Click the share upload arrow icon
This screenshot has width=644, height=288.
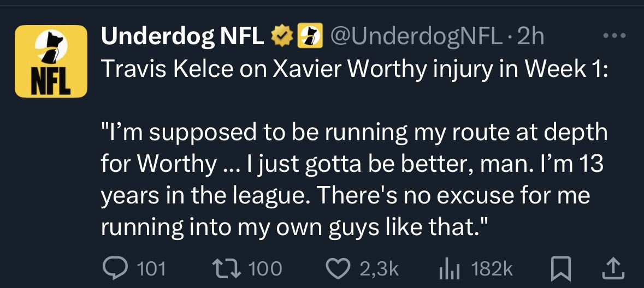pyautogui.click(x=613, y=267)
